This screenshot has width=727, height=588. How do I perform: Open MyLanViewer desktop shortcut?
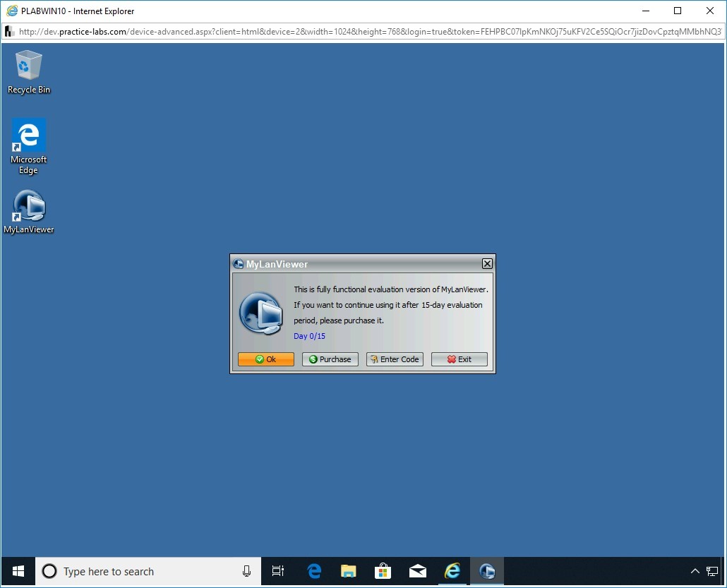pyautogui.click(x=29, y=211)
